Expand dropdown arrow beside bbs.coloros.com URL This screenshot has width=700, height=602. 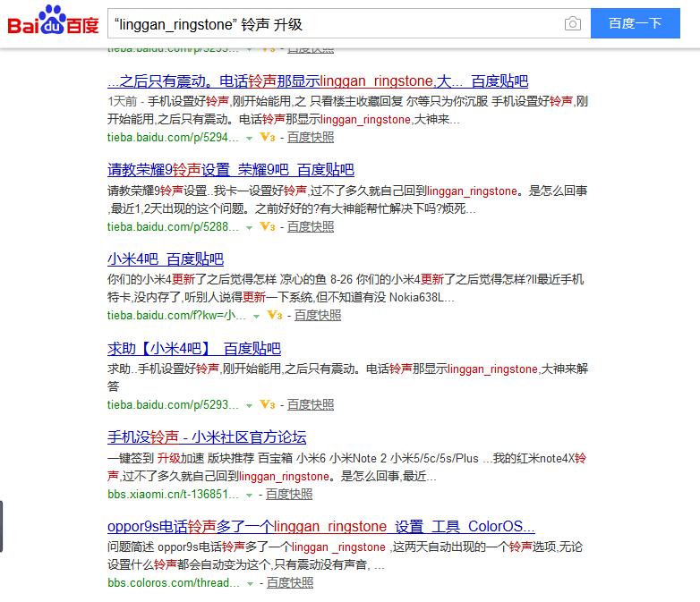point(250,584)
